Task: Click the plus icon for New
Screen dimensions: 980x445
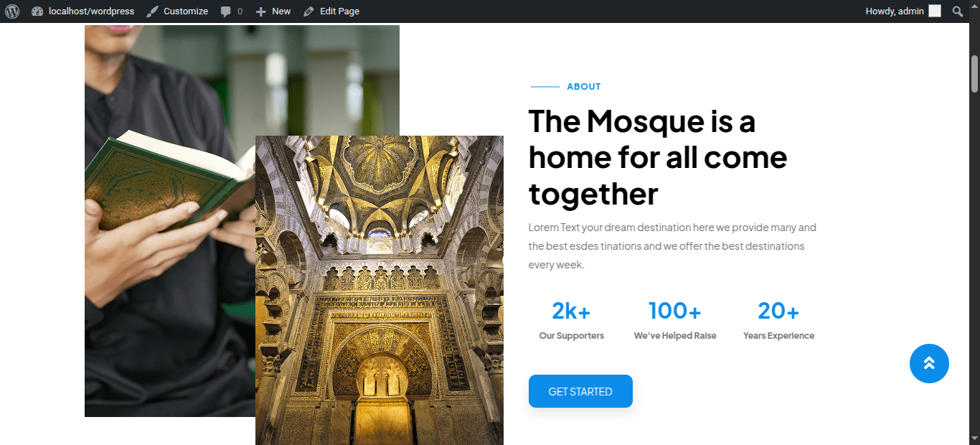Action: tap(261, 11)
